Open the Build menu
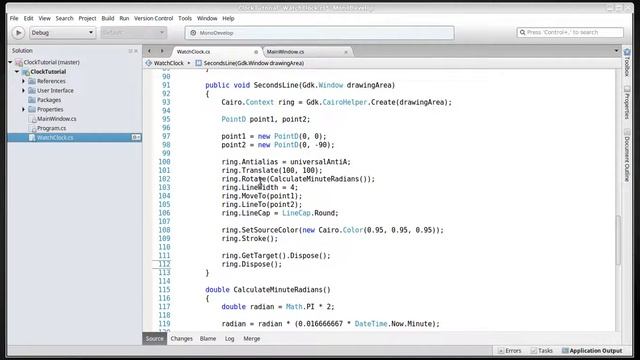This screenshot has width=640, height=360. (108, 18)
